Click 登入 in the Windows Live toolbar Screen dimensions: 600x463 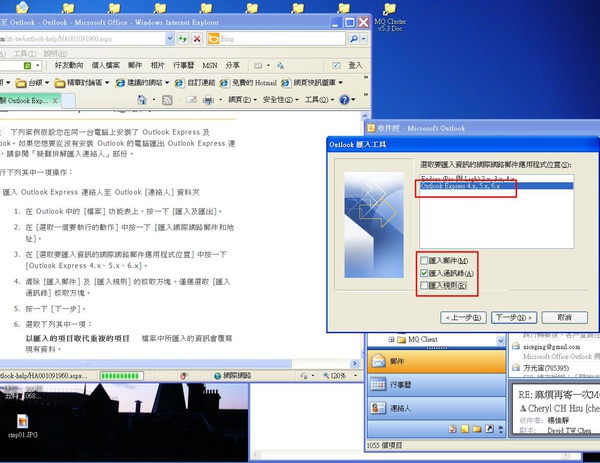[355, 65]
